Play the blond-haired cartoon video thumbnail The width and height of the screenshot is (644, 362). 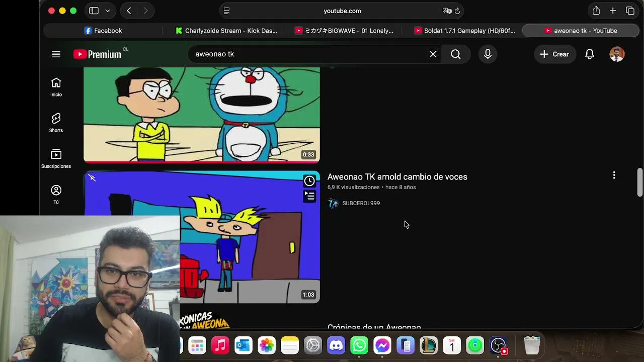(x=201, y=237)
